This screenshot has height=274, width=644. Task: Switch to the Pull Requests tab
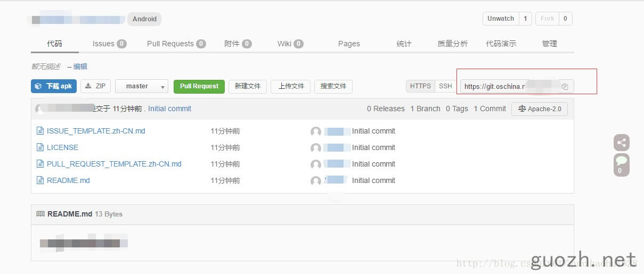point(176,44)
